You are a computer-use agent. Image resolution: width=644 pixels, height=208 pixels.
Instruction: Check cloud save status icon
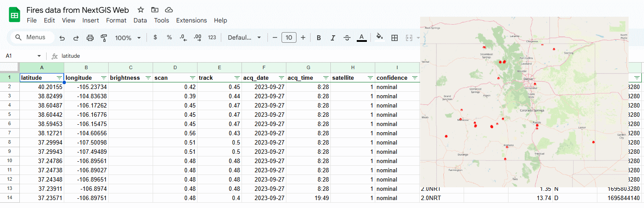tap(168, 10)
